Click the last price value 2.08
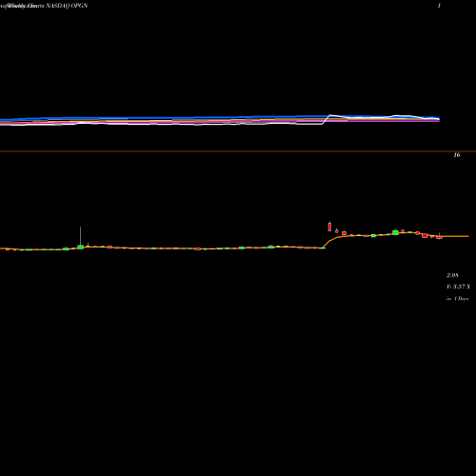Image resolution: width=476 pixels, height=476 pixels. [452, 275]
